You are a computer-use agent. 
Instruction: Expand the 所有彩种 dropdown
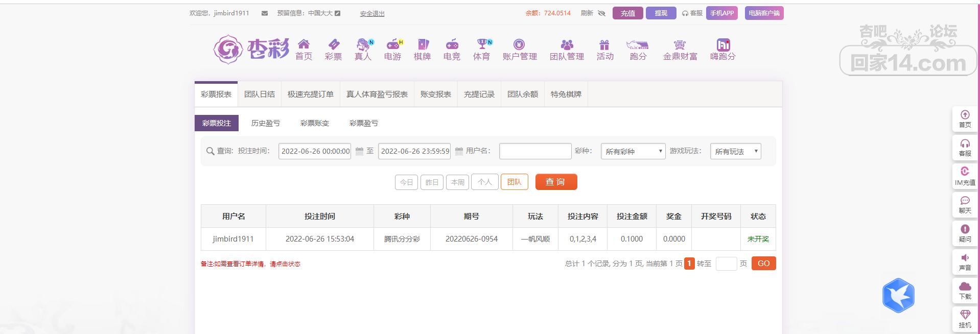click(633, 151)
